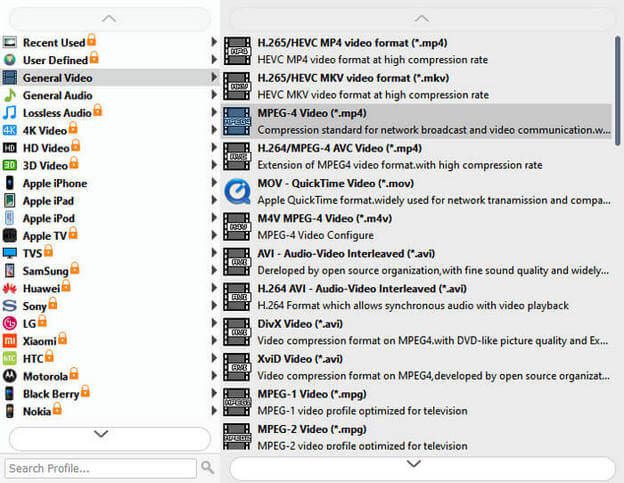Select H.265/HEVC MKV video format
The height and width of the screenshot is (483, 624).
(416, 86)
